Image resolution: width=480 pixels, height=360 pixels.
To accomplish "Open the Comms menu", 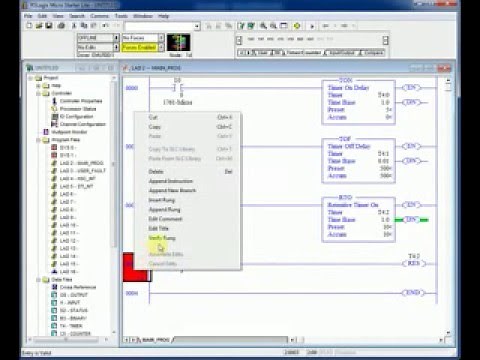I will pyautogui.click(x=99, y=16).
